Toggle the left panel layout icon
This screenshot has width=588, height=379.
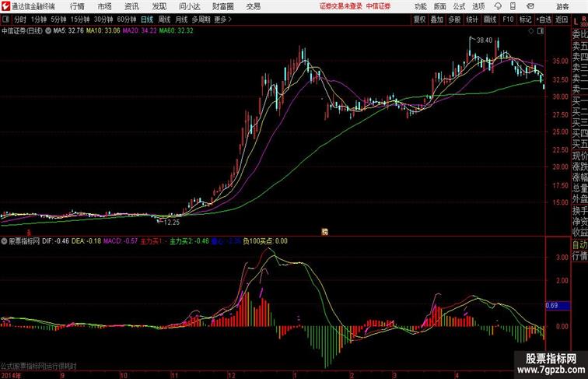click(x=5, y=19)
